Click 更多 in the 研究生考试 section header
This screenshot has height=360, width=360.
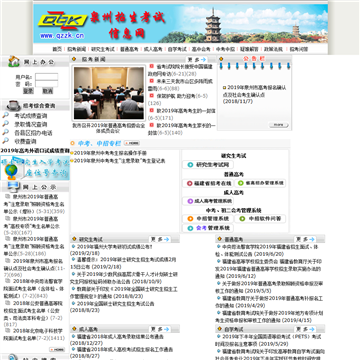[x=160, y=239]
